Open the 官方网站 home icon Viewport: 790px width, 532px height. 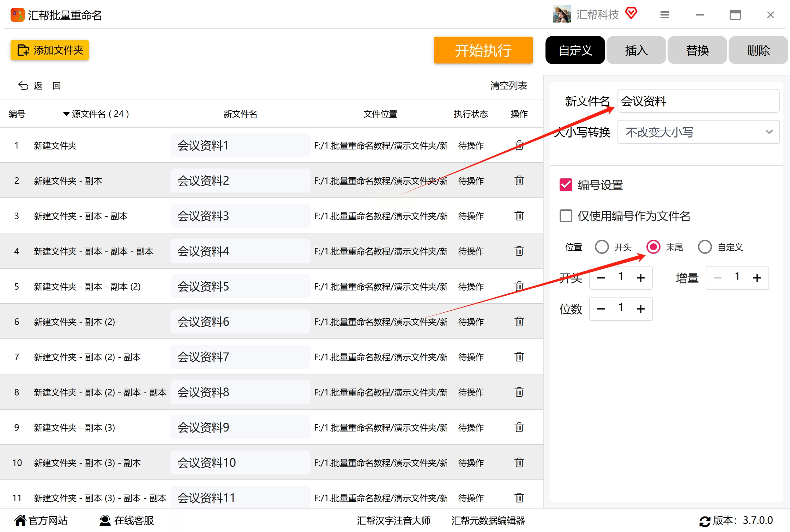point(20,520)
